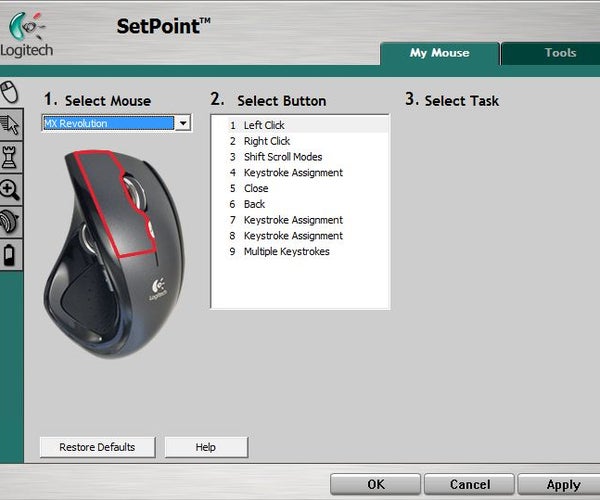Open the pointer and scrolling settings icon
Image resolution: width=600 pixels, height=500 pixels.
click(11, 124)
